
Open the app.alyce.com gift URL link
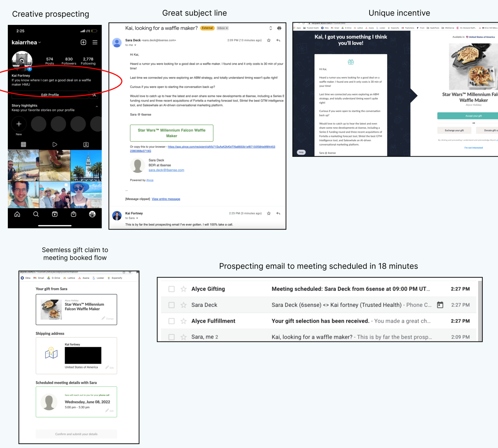pyautogui.click(x=202, y=149)
